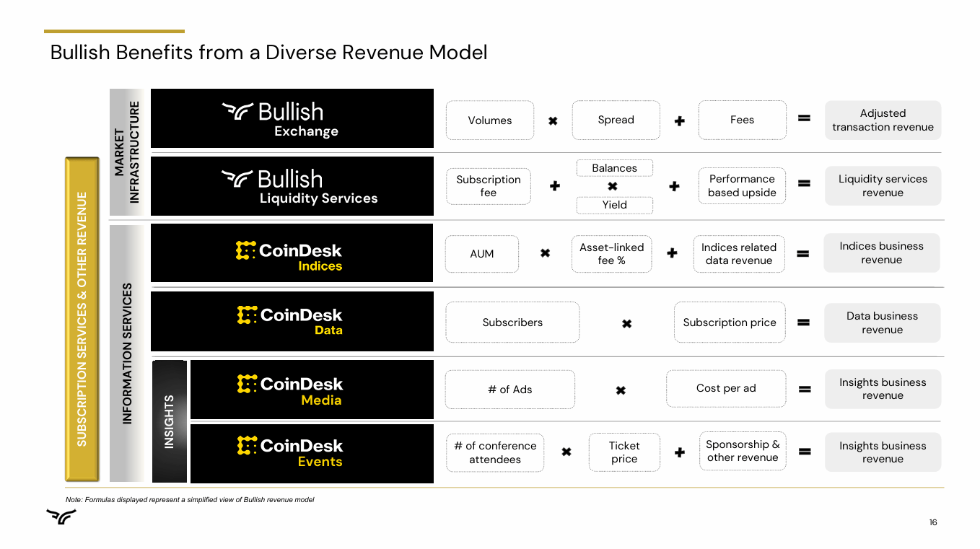Click the Bullish Exchange logo

tap(292, 118)
